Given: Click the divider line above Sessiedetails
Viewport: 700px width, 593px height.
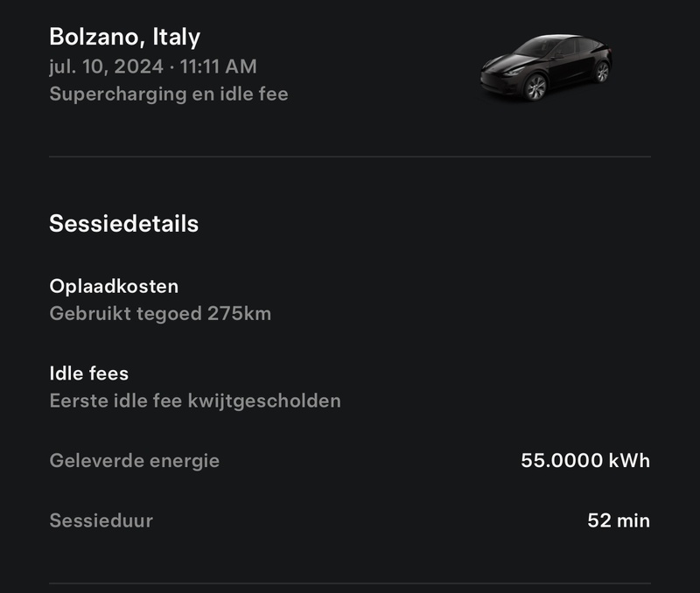Looking at the screenshot, I should pos(350,157).
